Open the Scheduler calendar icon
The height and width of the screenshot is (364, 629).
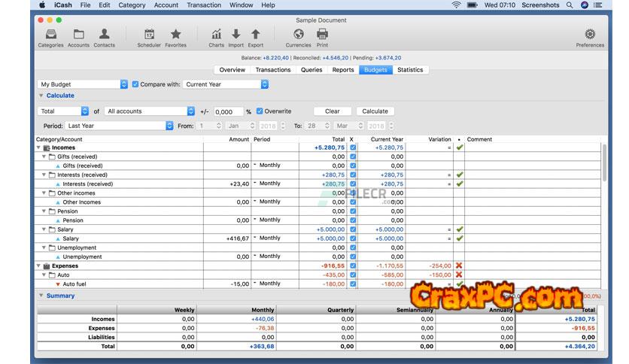(x=149, y=35)
